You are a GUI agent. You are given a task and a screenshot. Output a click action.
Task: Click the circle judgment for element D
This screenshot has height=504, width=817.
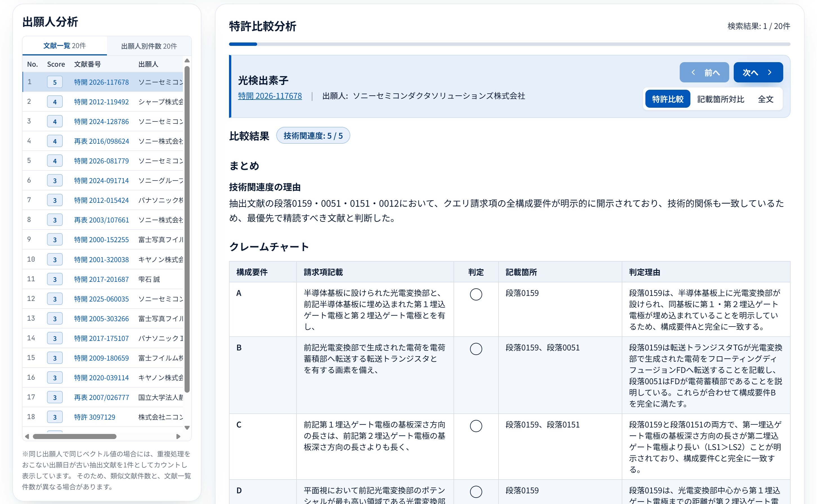click(476, 491)
